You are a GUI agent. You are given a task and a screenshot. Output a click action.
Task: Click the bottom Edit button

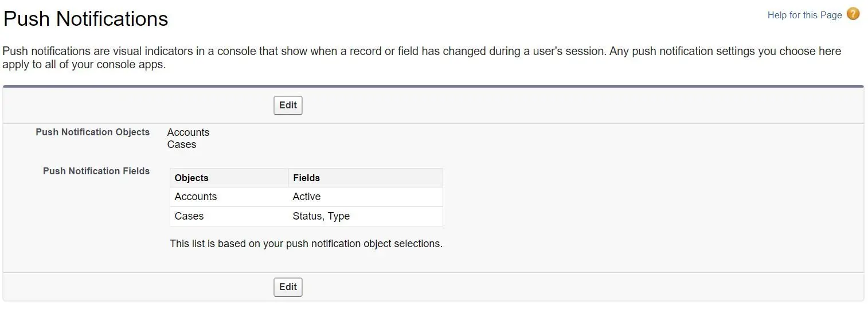[288, 287]
